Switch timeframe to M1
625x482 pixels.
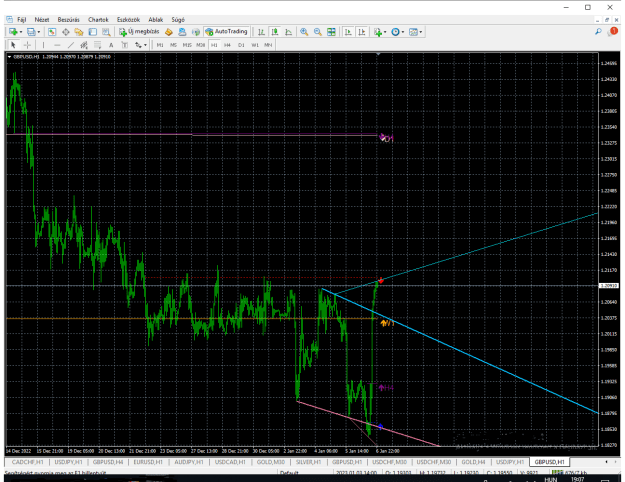pyautogui.click(x=160, y=45)
